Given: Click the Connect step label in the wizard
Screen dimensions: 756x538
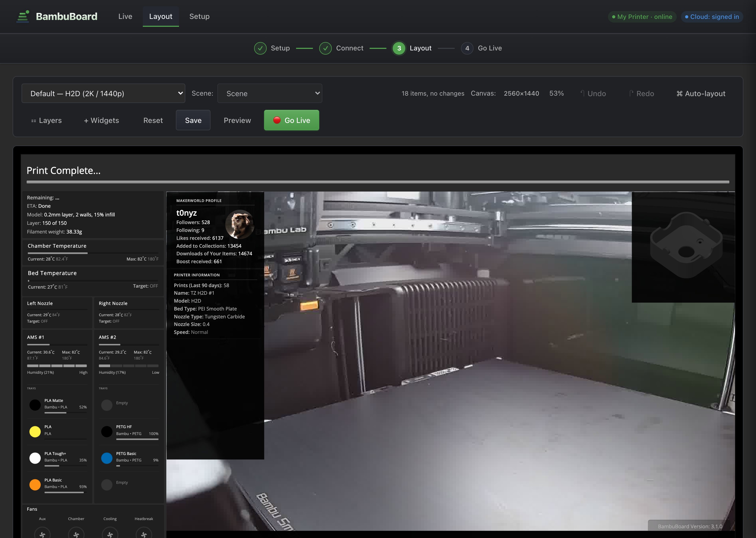Looking at the screenshot, I should 350,48.
